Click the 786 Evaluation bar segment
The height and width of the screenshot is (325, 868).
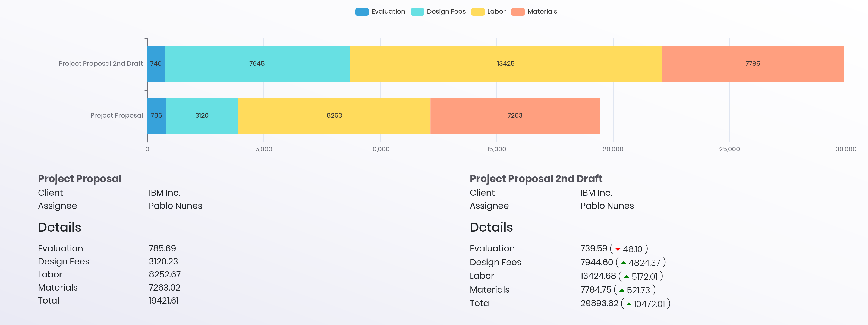(156, 115)
